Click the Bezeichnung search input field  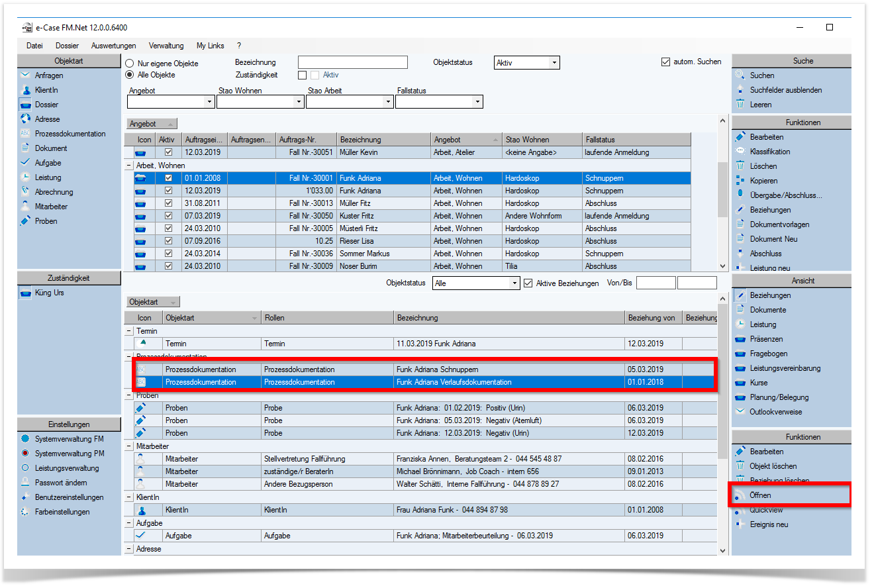pos(353,62)
